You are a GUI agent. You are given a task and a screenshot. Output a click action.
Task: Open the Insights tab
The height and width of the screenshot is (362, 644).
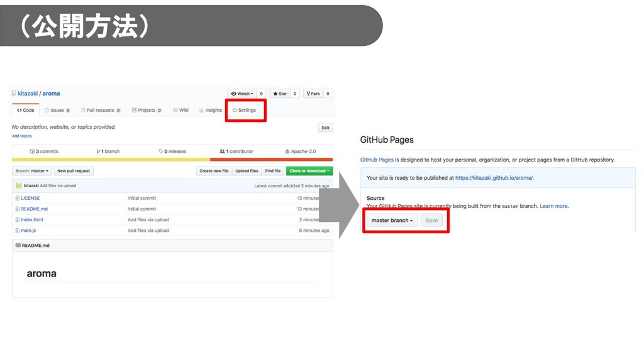(210, 111)
